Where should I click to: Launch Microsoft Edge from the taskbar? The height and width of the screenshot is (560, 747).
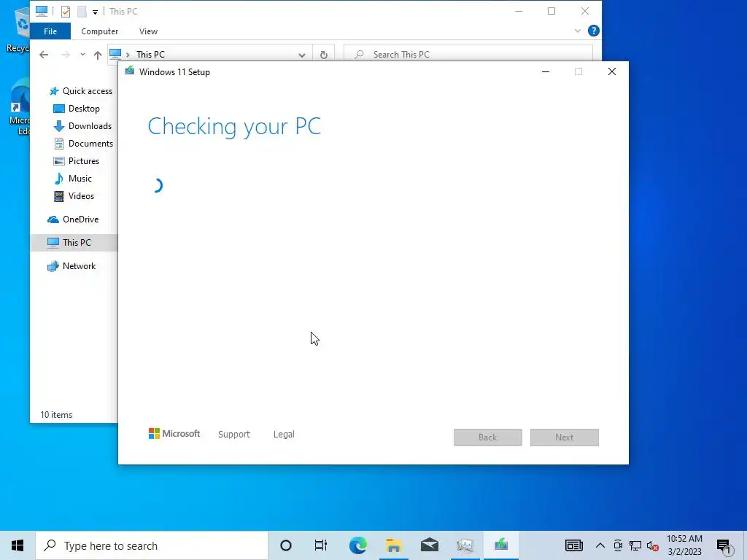pyautogui.click(x=357, y=545)
